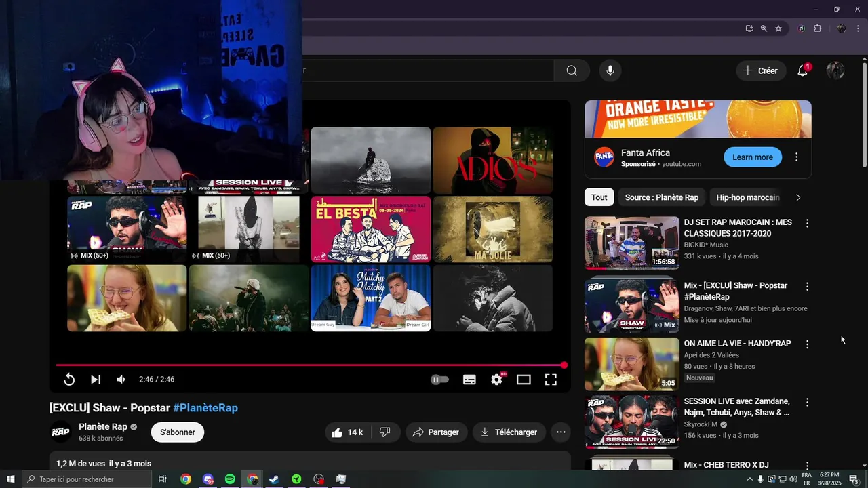Screen dimensions: 868x488
Task: Open the Chrome zoom indicator
Action: [x=764, y=28]
